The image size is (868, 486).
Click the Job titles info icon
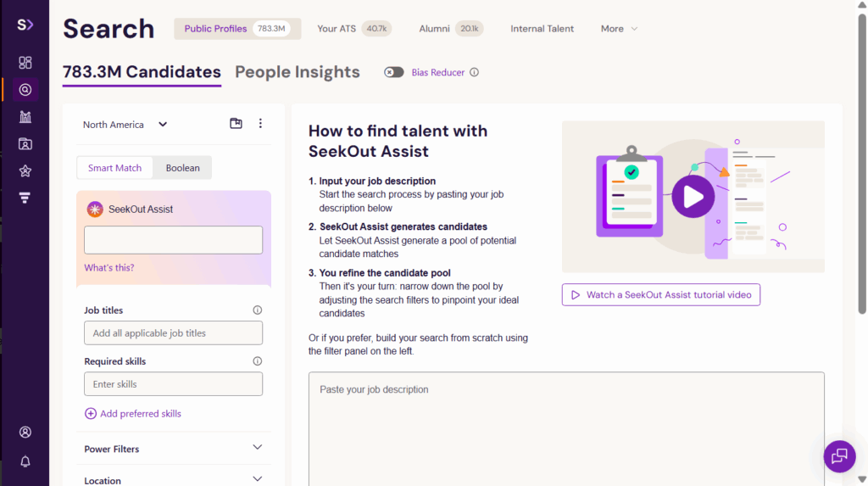[x=258, y=310]
